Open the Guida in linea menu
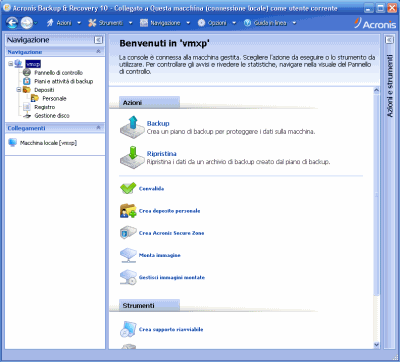The height and width of the screenshot is (362, 400). [x=270, y=23]
